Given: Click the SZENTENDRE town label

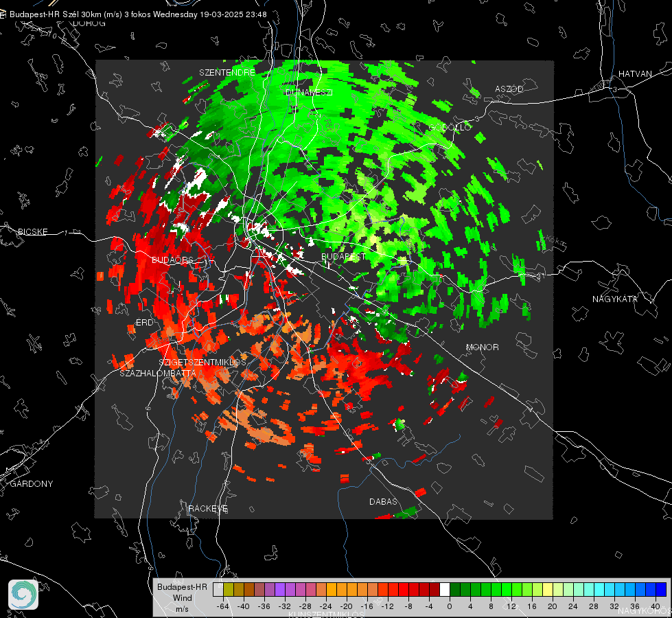Looking at the screenshot, I should 227,73.
